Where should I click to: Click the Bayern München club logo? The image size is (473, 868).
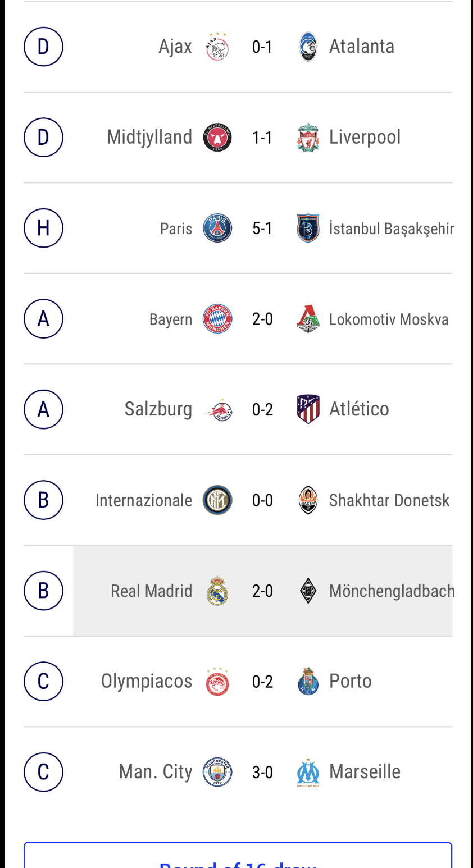coord(217,318)
